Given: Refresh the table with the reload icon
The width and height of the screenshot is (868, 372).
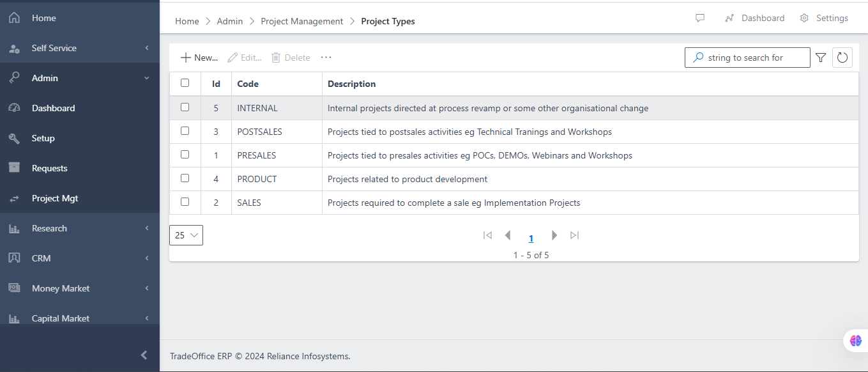Looking at the screenshot, I should pos(842,57).
